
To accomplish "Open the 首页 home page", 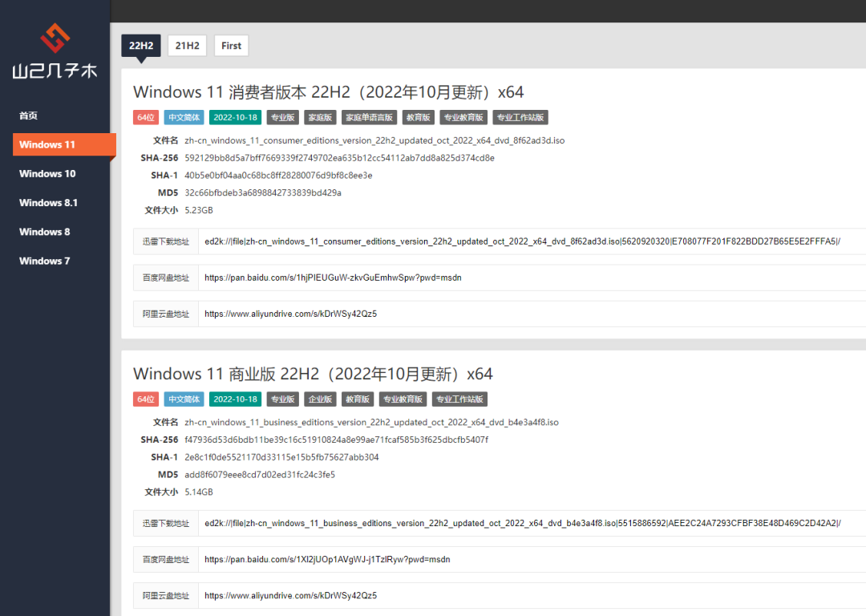I will click(x=29, y=115).
